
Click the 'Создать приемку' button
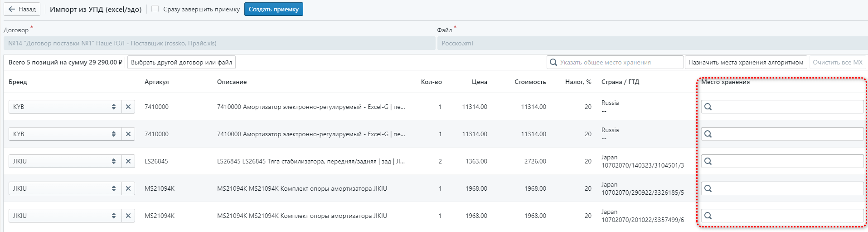pyautogui.click(x=273, y=9)
